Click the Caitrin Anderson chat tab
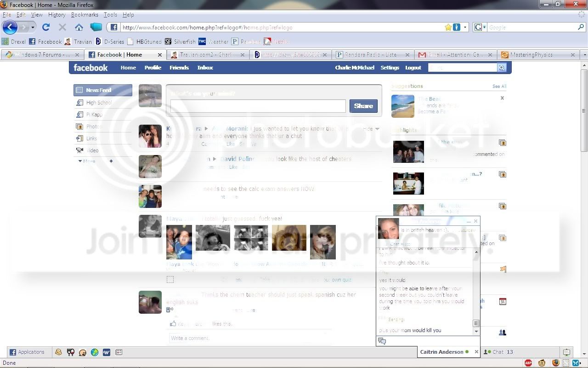This screenshot has height=368, width=588. click(x=449, y=352)
